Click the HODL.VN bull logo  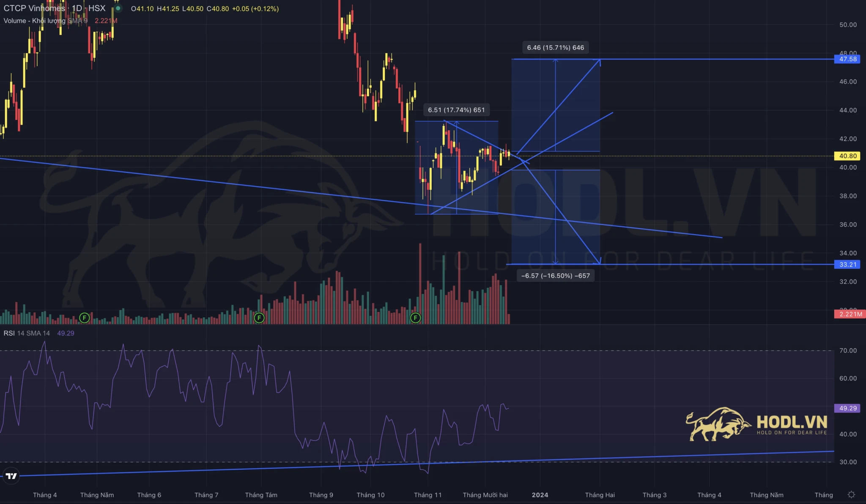[x=718, y=424]
